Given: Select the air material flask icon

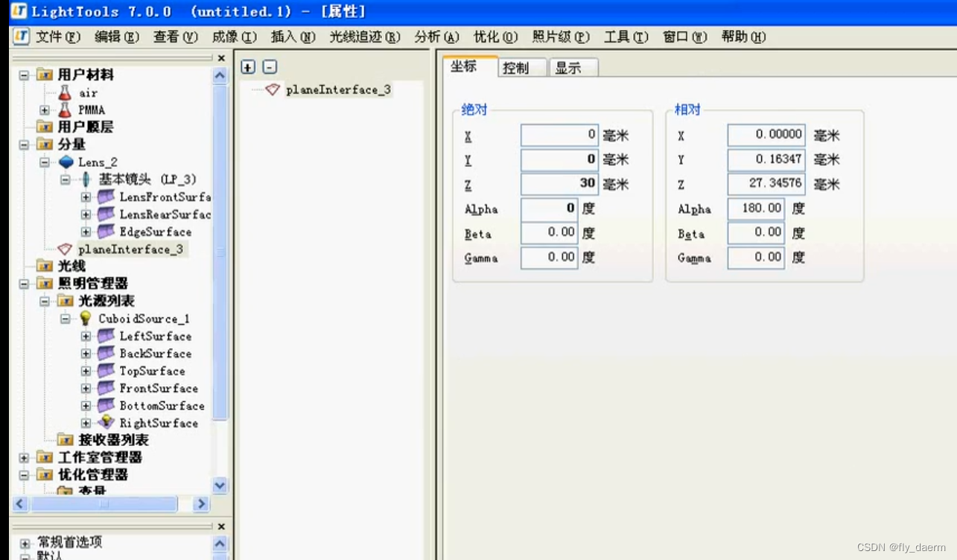Looking at the screenshot, I should point(65,92).
